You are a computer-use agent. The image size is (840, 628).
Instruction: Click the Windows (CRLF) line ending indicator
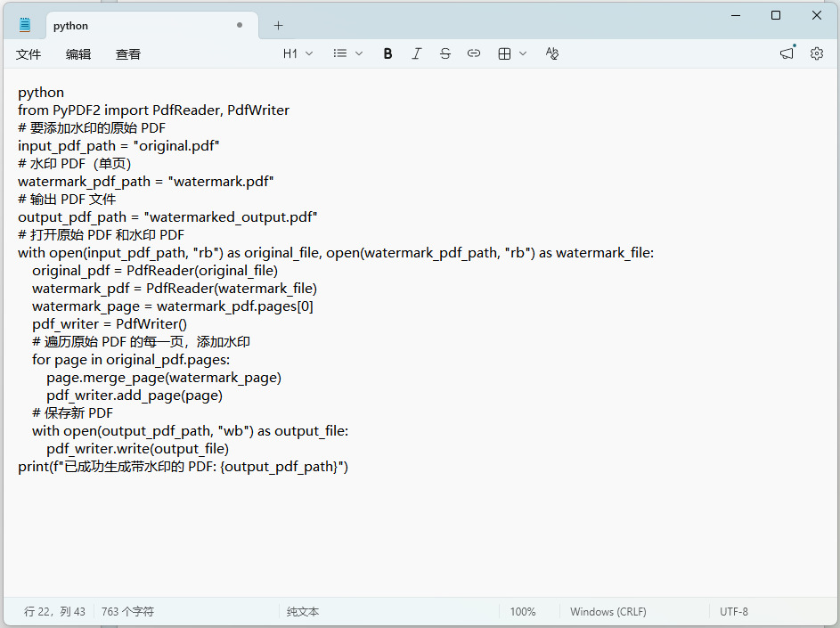coord(608,612)
